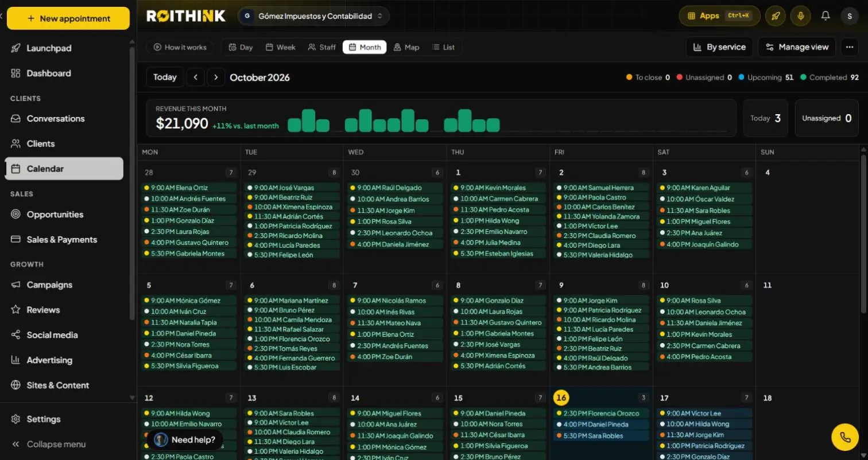Open the 2:30 PM Florencia Orozco appointment on 16
Image resolution: width=868 pixels, height=460 pixels.
[x=602, y=413]
